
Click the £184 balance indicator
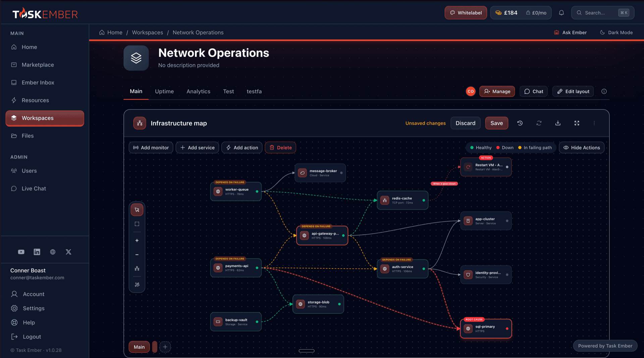(506, 13)
